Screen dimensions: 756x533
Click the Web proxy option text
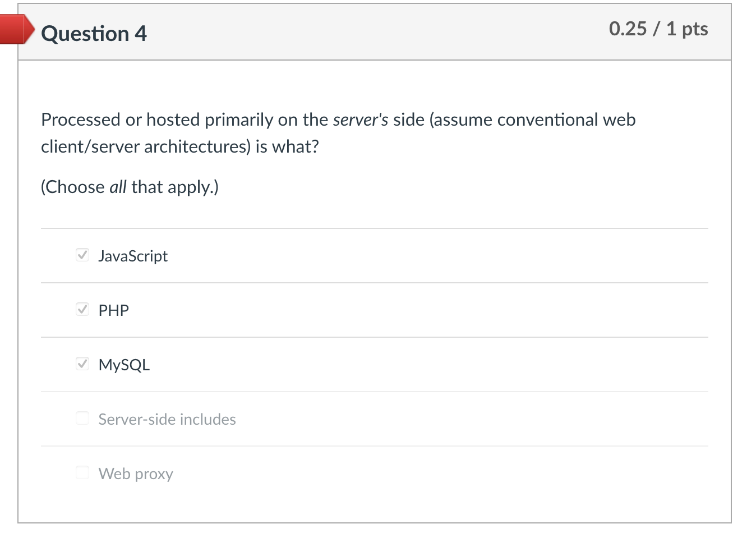[x=135, y=474]
